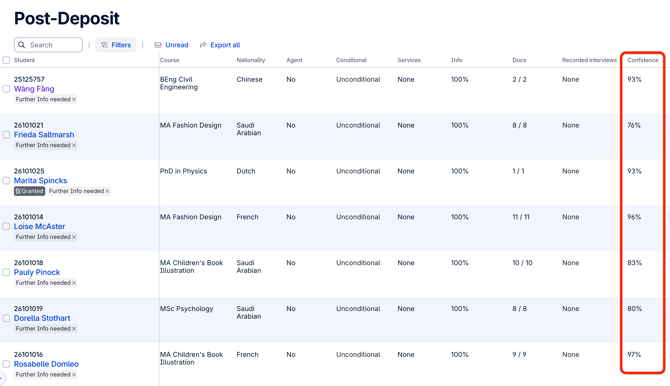Viewport: 670px width, 386px height.
Task: Click into the Search field
Action: (48, 45)
